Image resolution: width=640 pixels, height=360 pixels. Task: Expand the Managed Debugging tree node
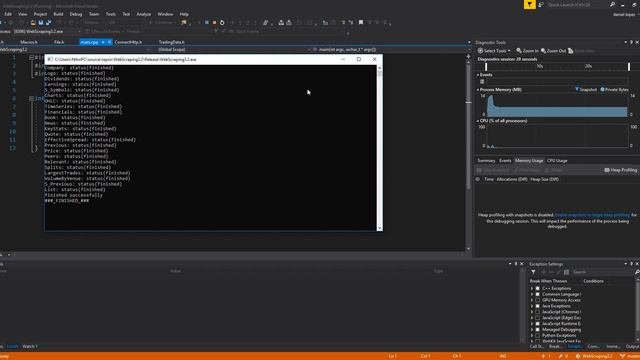point(532,329)
